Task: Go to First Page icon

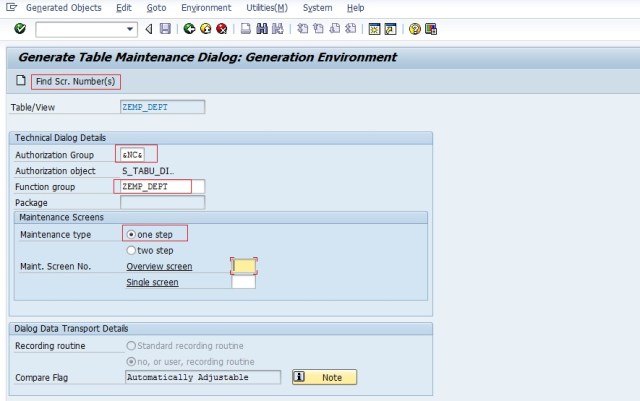Action: point(302,29)
